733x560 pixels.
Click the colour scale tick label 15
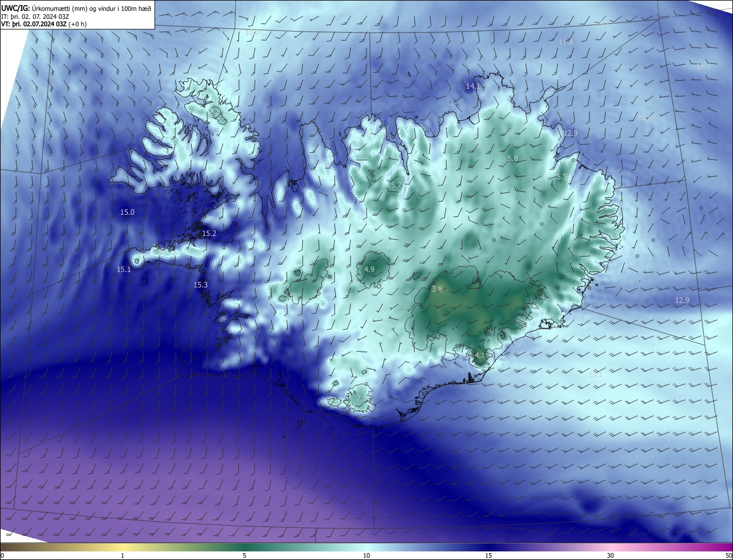click(488, 555)
